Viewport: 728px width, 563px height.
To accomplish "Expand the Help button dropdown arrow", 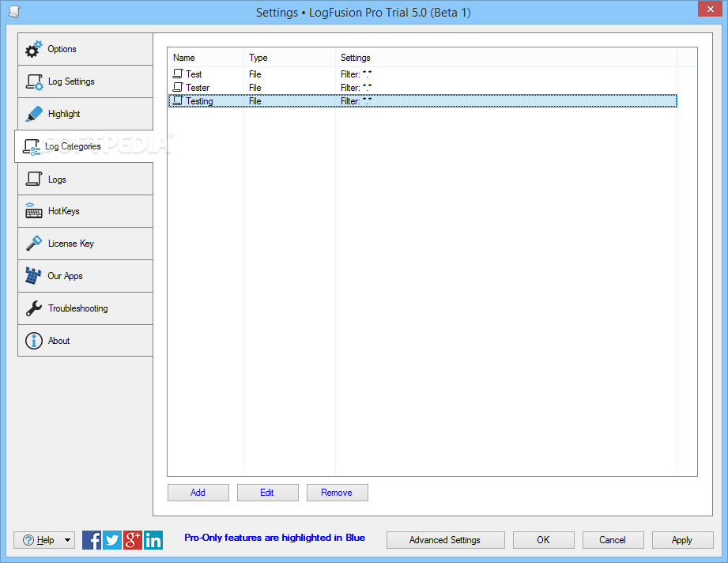I will pyautogui.click(x=68, y=540).
